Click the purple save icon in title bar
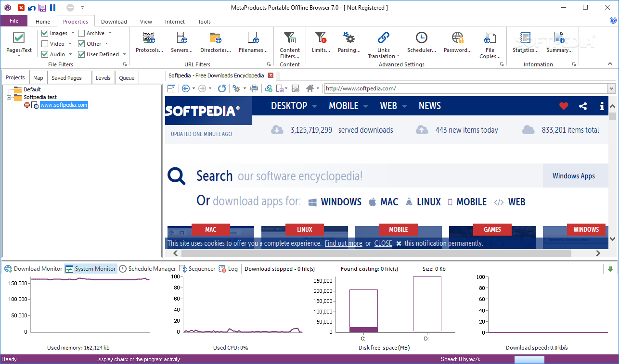619x364 pixels. click(x=42, y=8)
